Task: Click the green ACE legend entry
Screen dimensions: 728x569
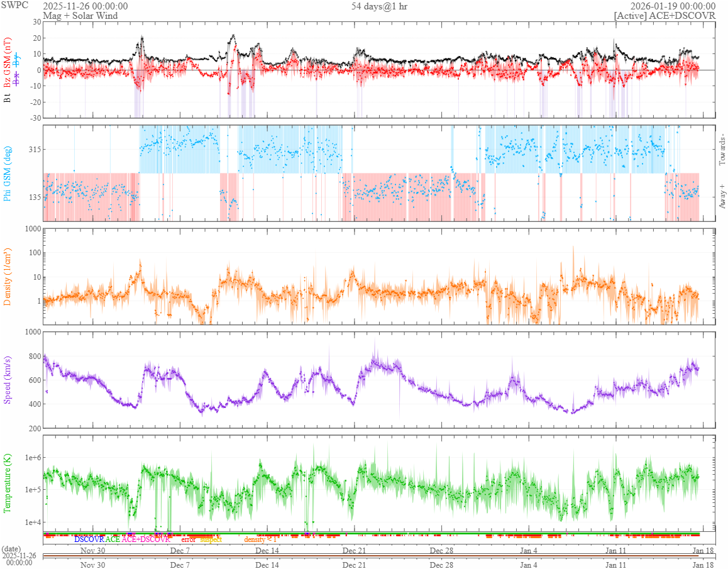Action: (113, 539)
